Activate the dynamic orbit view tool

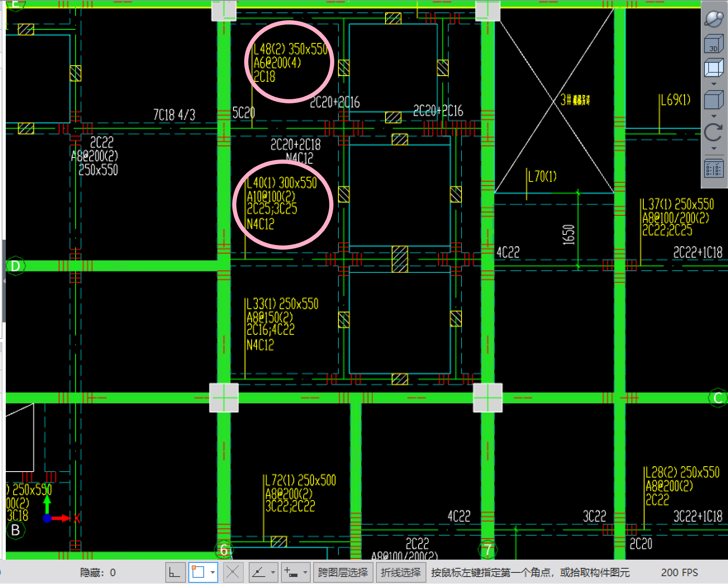coord(714,19)
